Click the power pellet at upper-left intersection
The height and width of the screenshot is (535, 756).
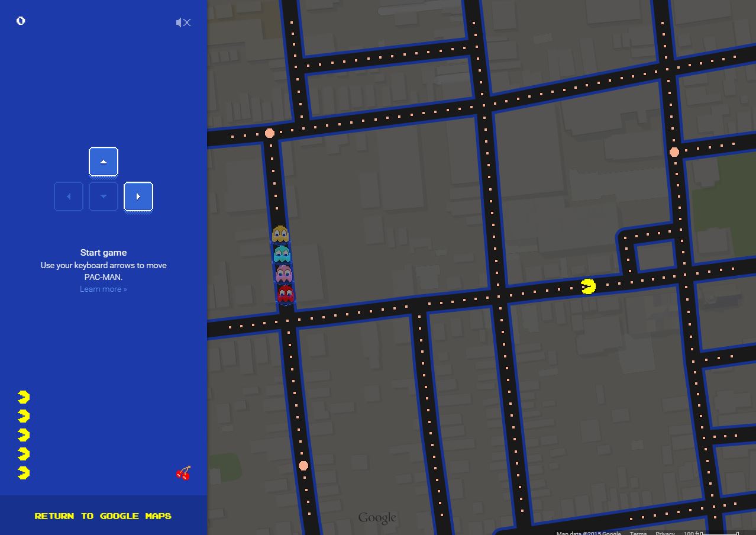[270, 133]
